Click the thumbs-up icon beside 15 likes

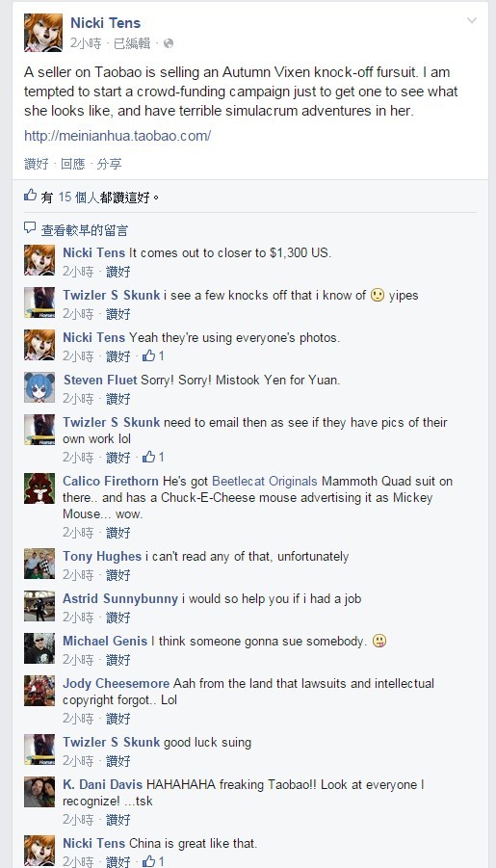pos(31,195)
